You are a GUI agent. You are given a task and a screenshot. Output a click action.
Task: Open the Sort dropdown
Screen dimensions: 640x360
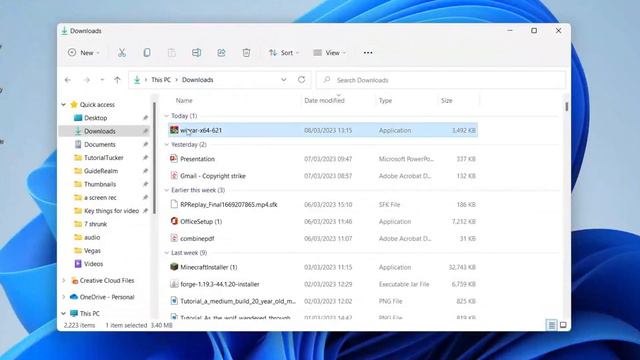(x=284, y=53)
